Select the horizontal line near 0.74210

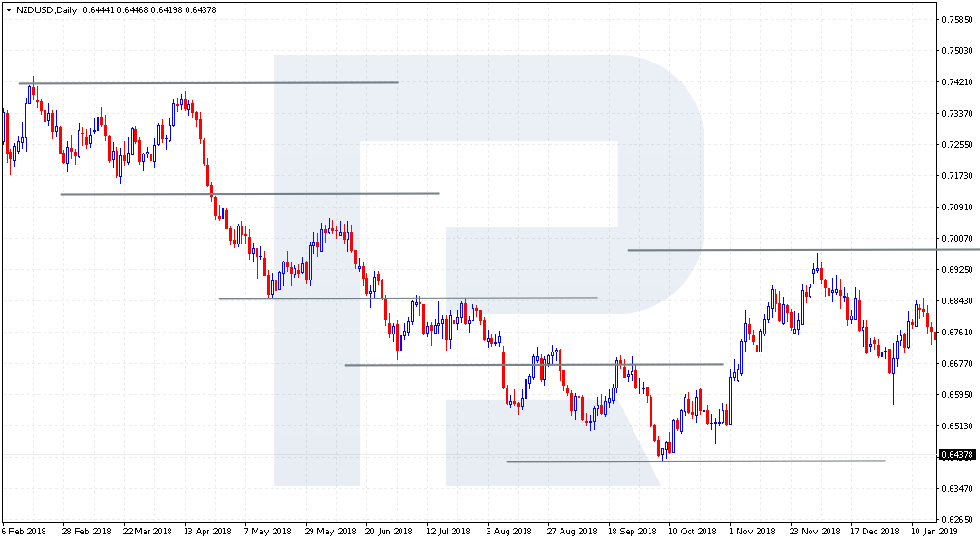point(208,82)
